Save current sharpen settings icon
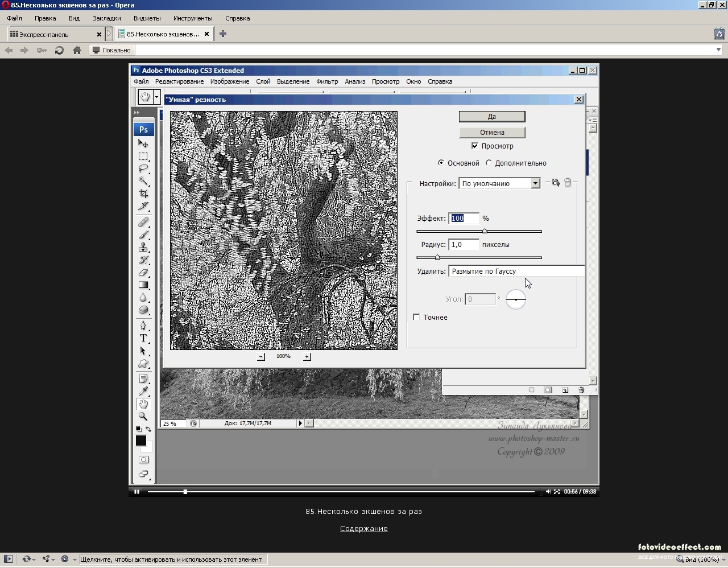Viewport: 728px width, 568px height. coord(556,183)
